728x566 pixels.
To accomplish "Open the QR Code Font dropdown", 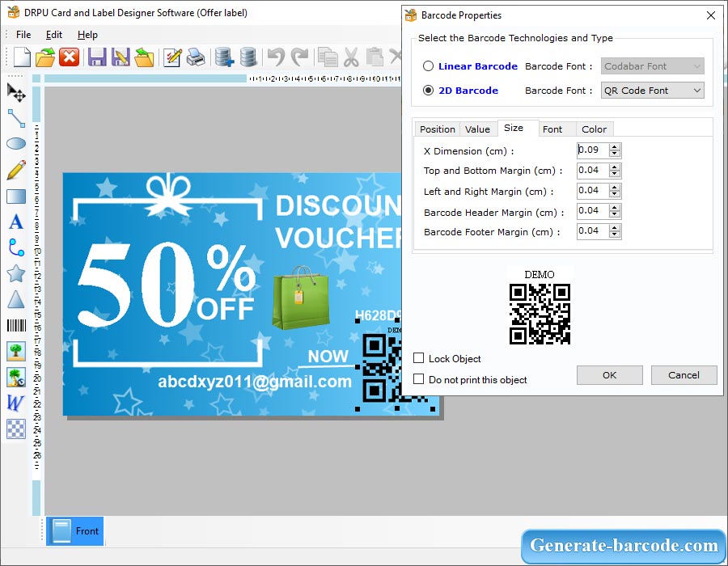I will pos(652,91).
